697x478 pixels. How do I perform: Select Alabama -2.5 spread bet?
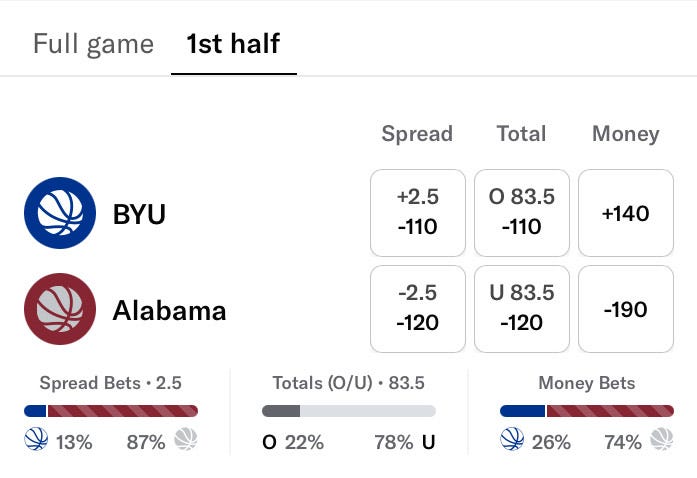click(418, 309)
